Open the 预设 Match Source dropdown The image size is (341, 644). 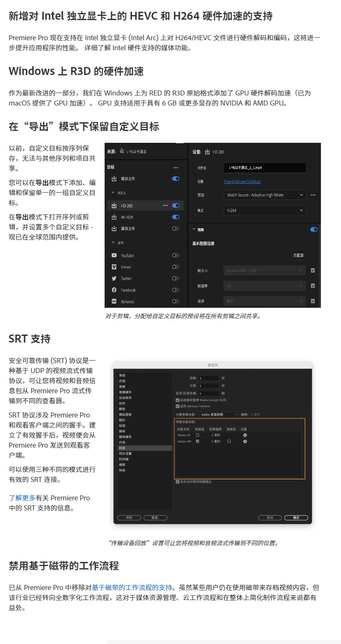pos(264,195)
